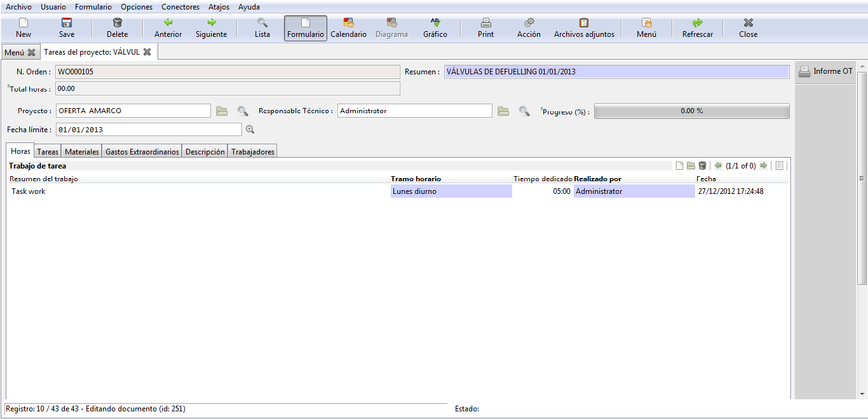Delete the current record via toolbar
Screen dimensions: 868x419
pos(117,28)
